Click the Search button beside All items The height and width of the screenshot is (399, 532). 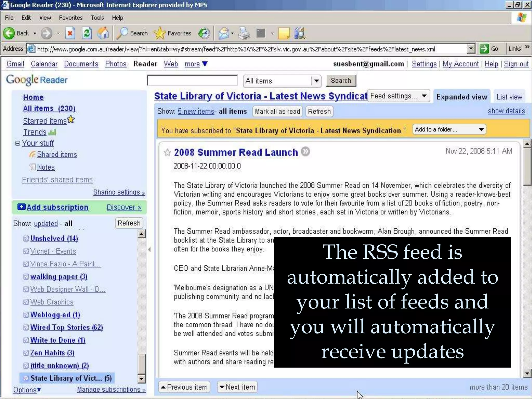[341, 81]
